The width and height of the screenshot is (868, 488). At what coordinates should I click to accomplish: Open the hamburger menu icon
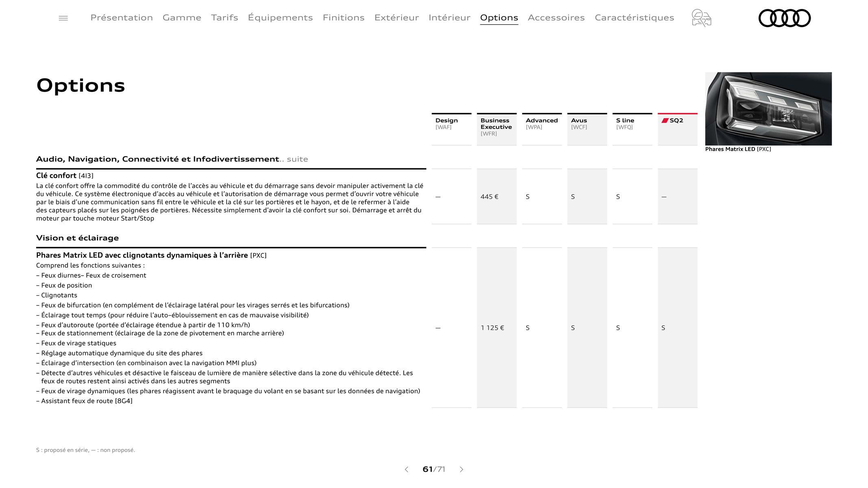(63, 18)
